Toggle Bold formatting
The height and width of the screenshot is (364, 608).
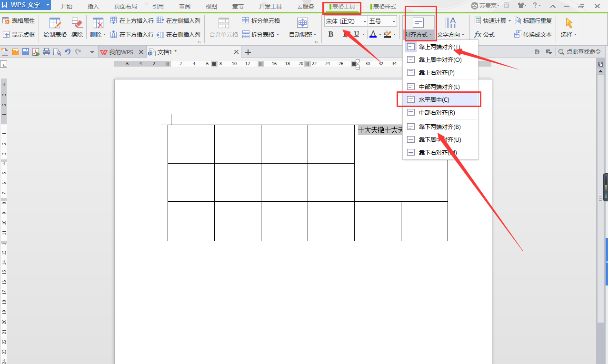pos(331,34)
